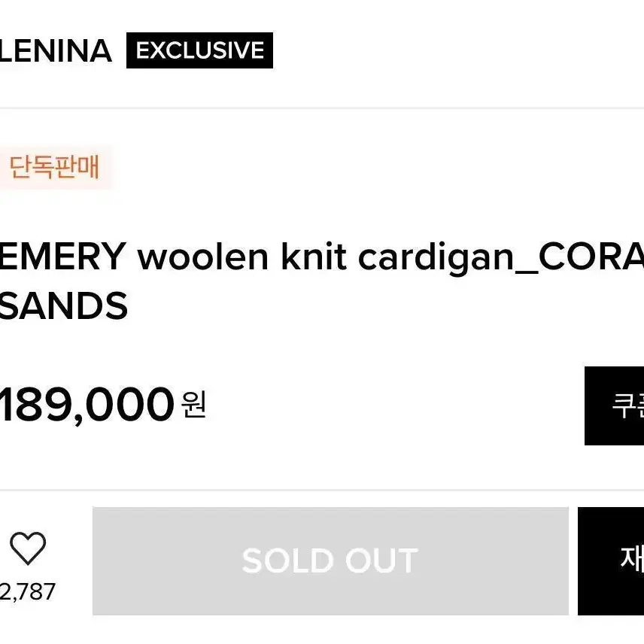Click the grayed SOLD OUT button
Image resolution: width=644 pixels, height=644 pixels.
330,560
